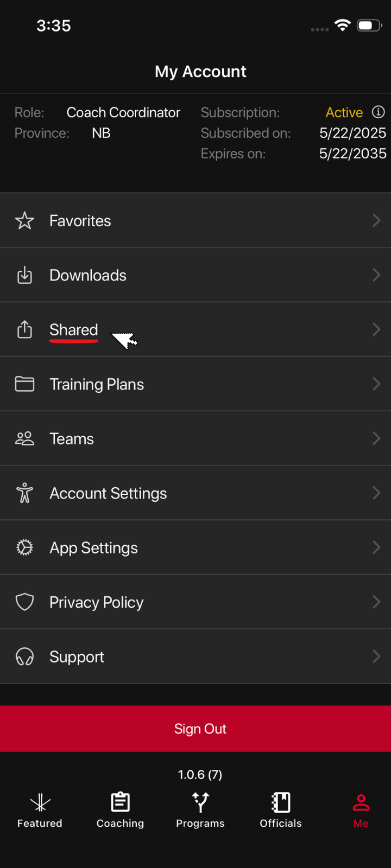391x868 pixels.
Task: Expand the Support row chevron
Action: tap(377, 656)
